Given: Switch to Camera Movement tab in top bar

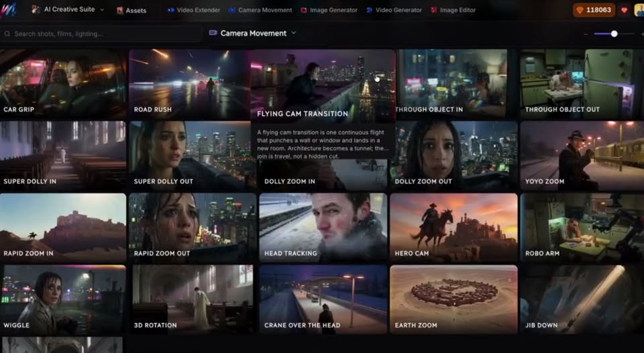Looking at the screenshot, I should coord(260,10).
